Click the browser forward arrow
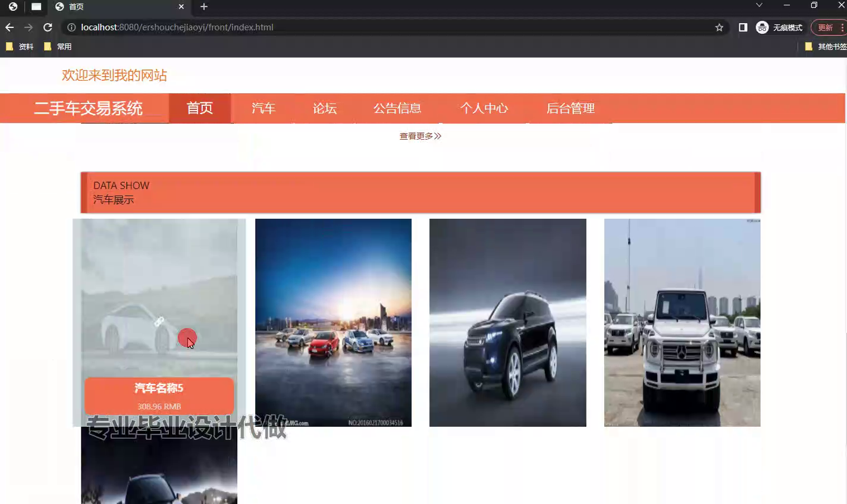Viewport: 847px width, 504px height. pos(29,27)
